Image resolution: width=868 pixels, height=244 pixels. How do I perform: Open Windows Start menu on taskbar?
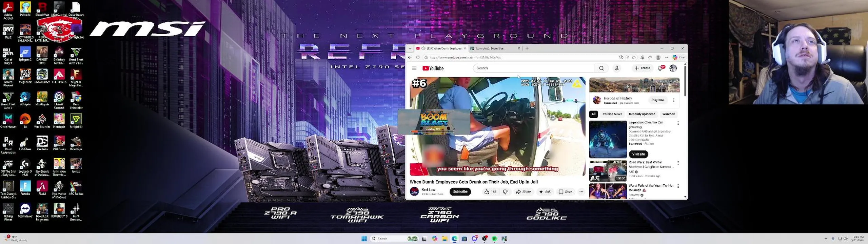pyautogui.click(x=364, y=239)
